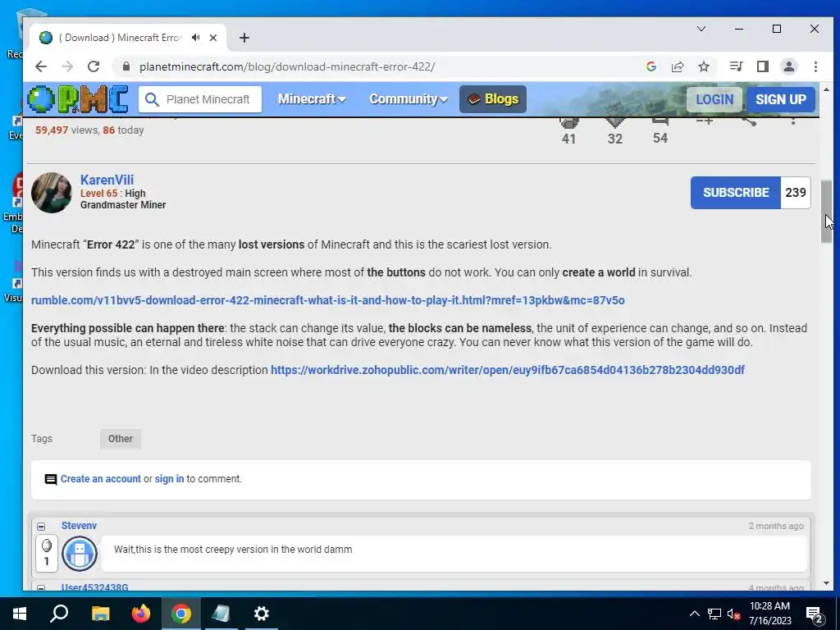This screenshot has width=840, height=630.
Task: Click the 59,497 views text
Action: tap(66, 130)
